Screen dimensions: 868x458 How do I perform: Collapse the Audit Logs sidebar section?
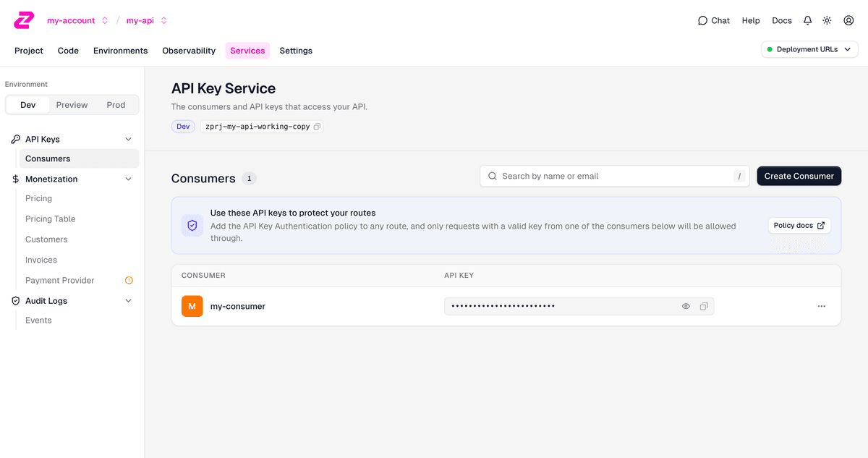point(129,301)
